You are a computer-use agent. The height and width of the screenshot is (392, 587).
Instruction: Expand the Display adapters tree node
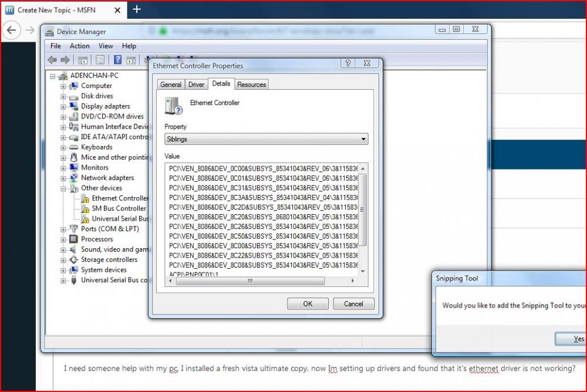pos(63,107)
